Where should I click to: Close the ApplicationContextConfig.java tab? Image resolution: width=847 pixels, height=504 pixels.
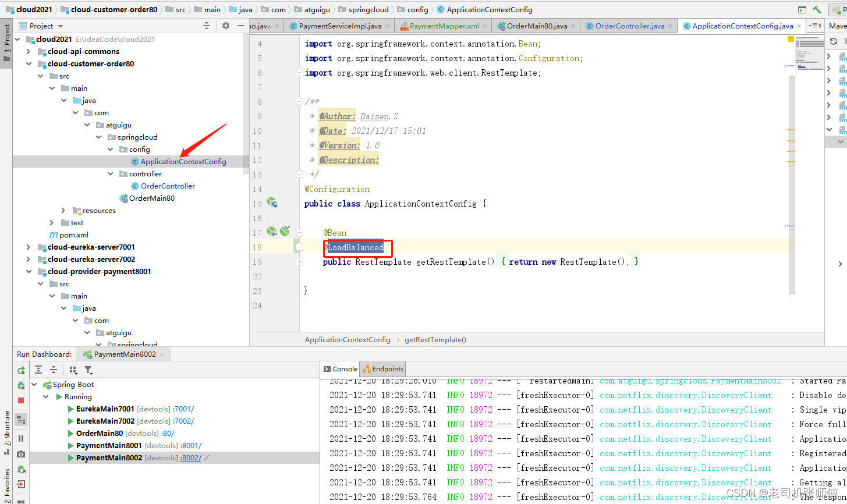[x=800, y=26]
